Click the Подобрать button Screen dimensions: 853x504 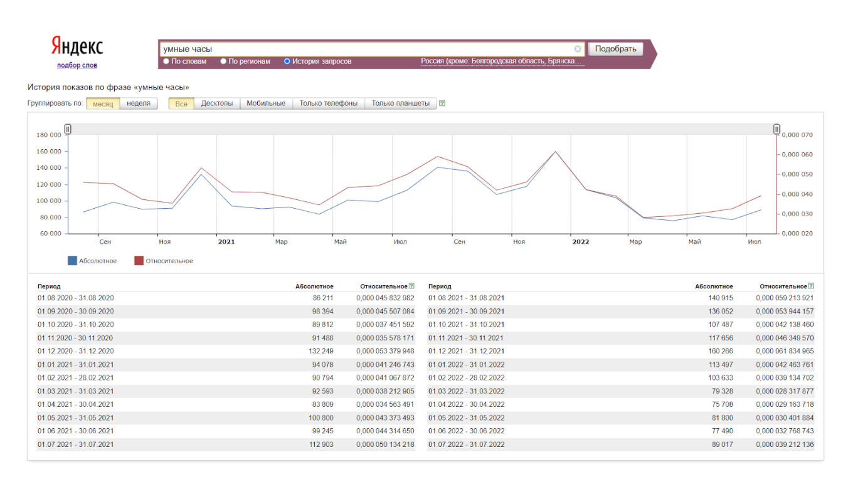pyautogui.click(x=615, y=49)
